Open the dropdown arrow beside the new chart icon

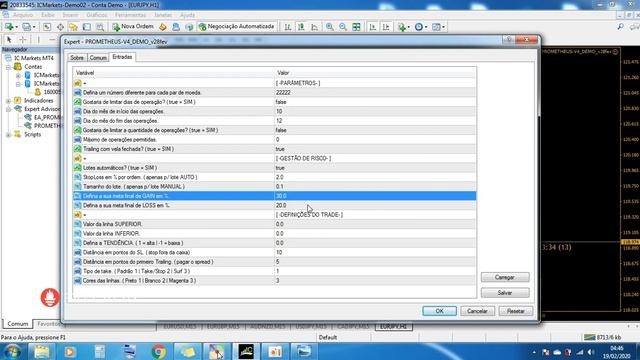[x=16, y=27]
